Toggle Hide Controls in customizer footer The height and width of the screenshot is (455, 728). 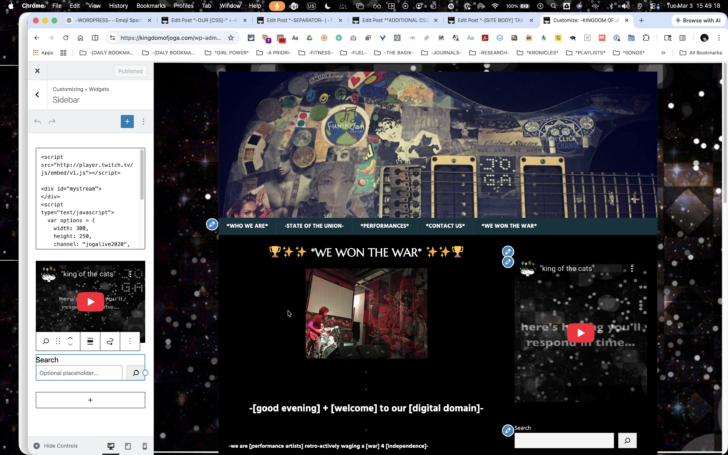point(55,446)
